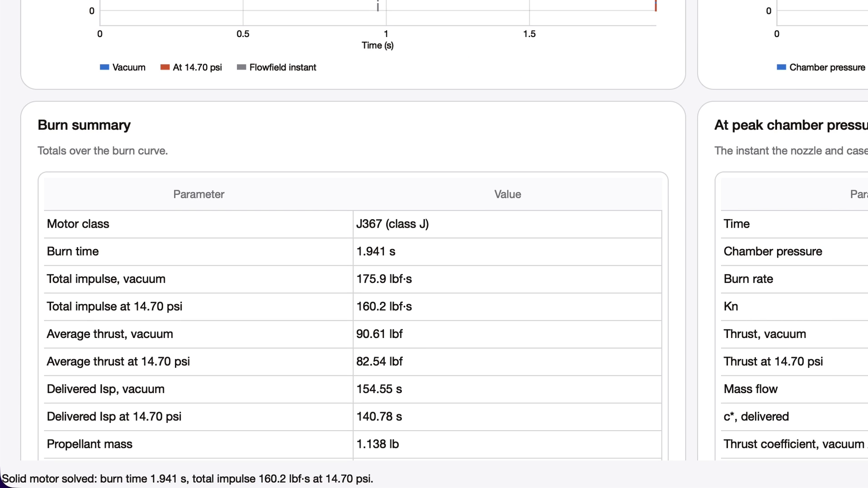Select the Chamber pressure row in peak table
Viewport: 868px width, 488px height.
[x=795, y=252]
